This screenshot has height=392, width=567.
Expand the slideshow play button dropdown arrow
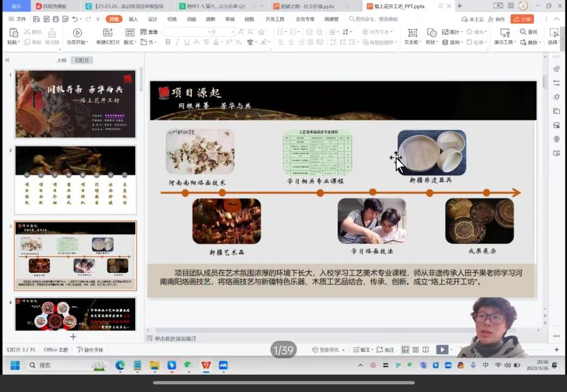(451, 349)
